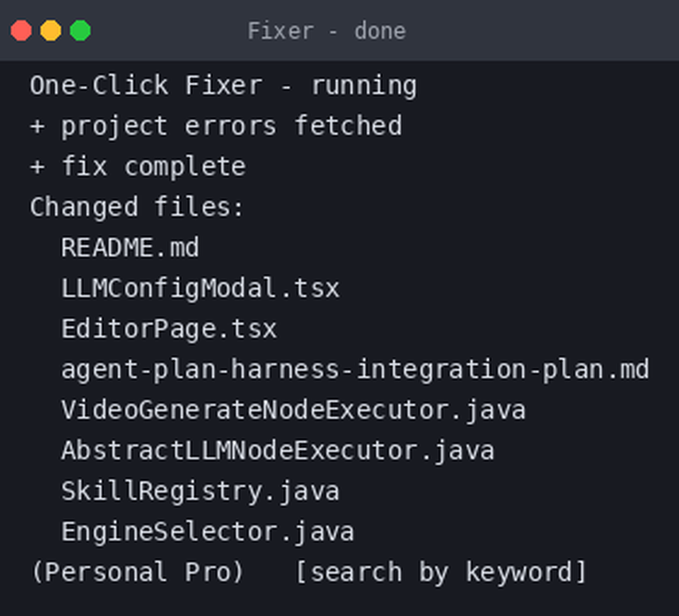Open AbstractLLMNodeExecutor.java file
The image size is (679, 616).
click(278, 451)
